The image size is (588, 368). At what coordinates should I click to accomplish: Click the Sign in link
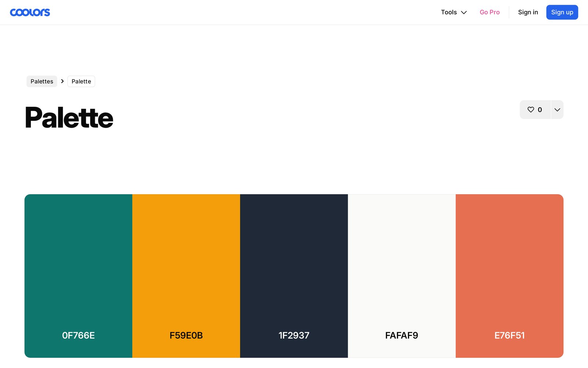pyautogui.click(x=528, y=12)
